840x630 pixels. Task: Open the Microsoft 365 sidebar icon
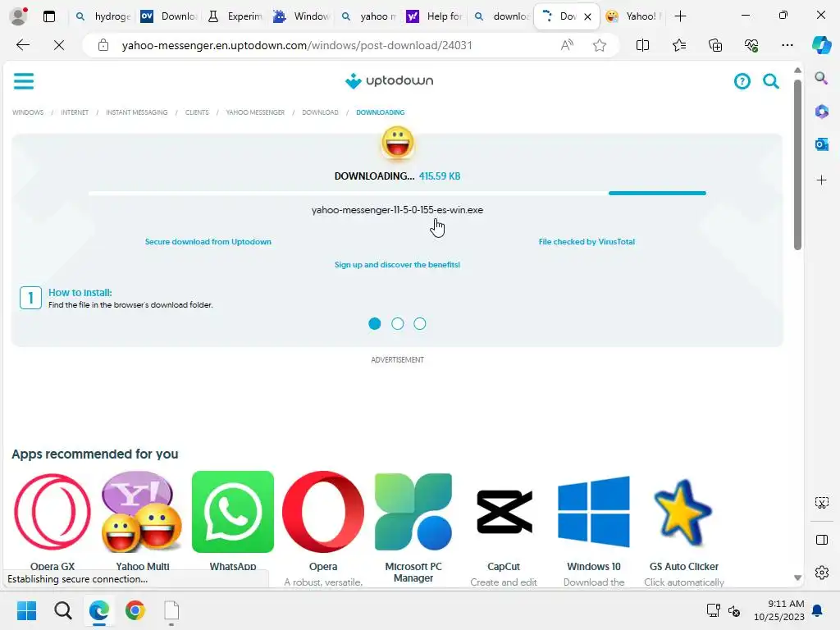[x=821, y=112]
